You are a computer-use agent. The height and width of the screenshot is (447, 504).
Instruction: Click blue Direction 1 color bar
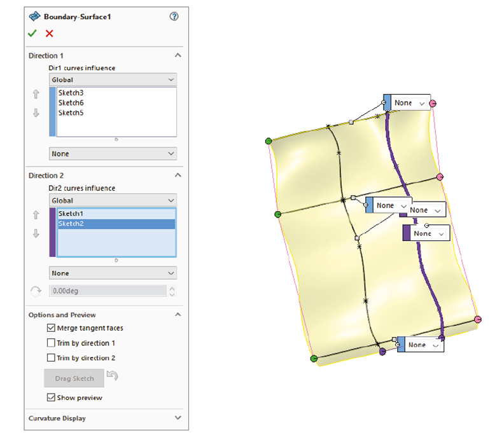click(52, 112)
